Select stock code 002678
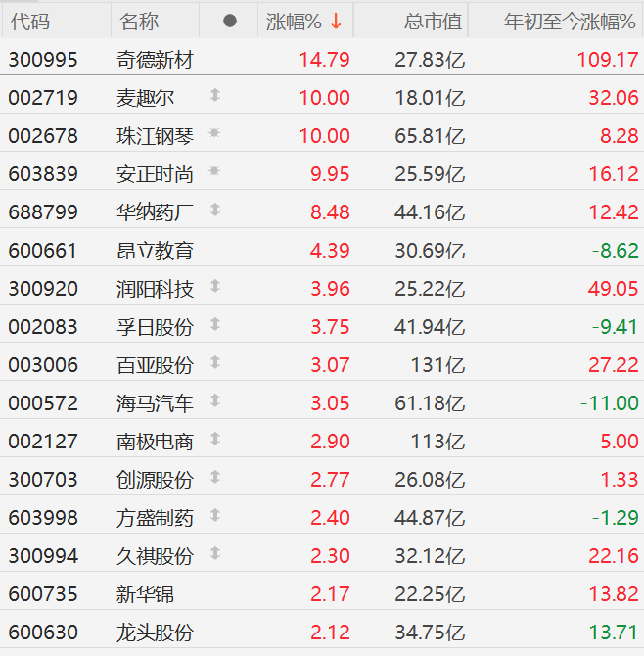 tap(43, 136)
